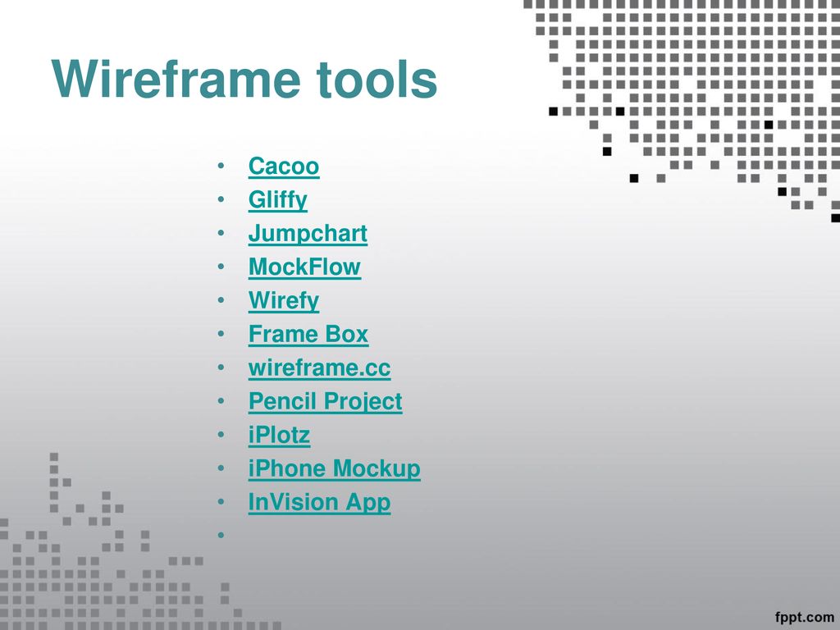The height and width of the screenshot is (630, 840).
Task: Select the Wireframe tools slide title
Action: tap(244, 79)
